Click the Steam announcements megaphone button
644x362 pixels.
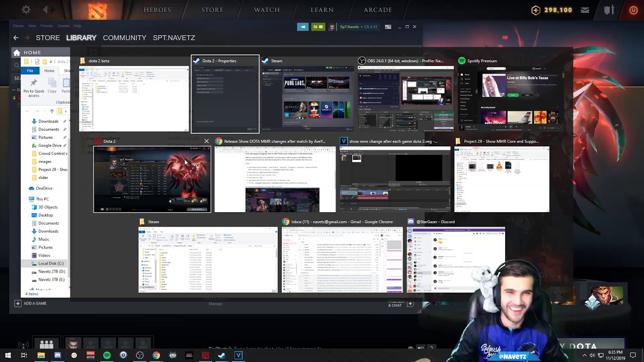pyautogui.click(x=302, y=27)
